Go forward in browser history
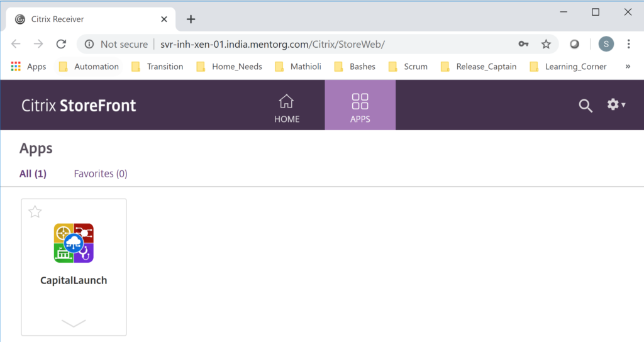The height and width of the screenshot is (342, 644). [x=38, y=44]
